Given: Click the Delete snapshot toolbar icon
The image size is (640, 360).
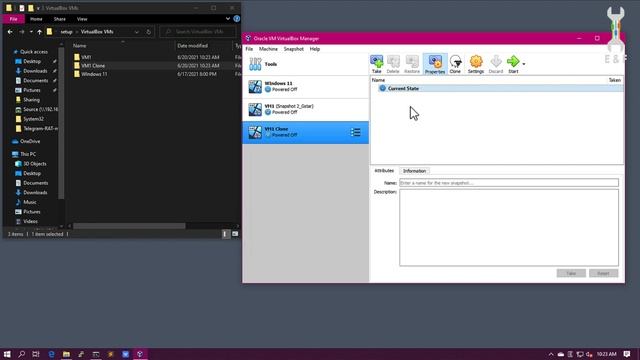Looking at the screenshot, I should (393, 64).
